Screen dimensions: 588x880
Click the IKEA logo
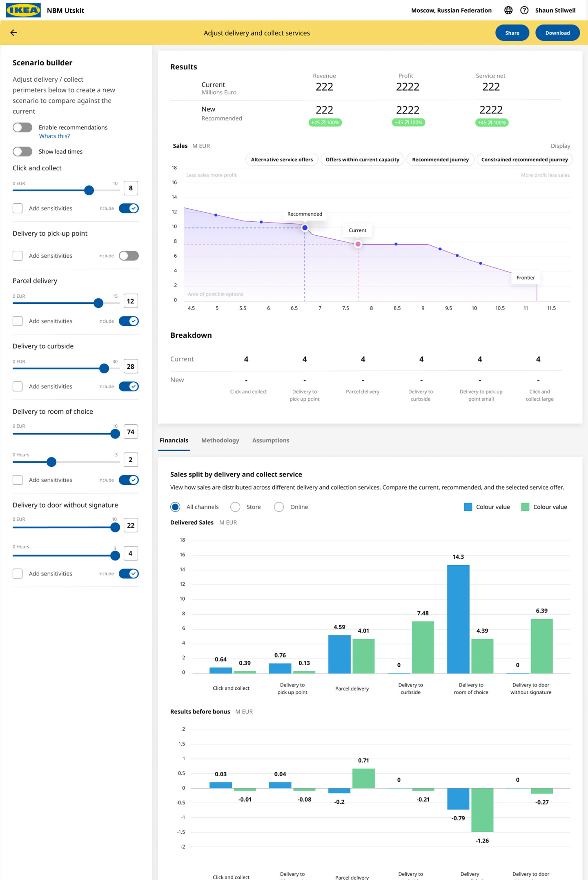coord(24,10)
